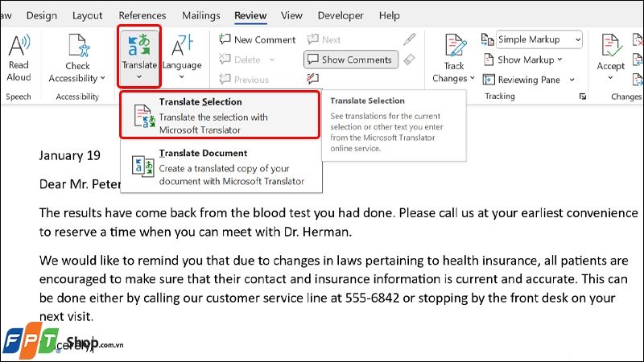This screenshot has width=644, height=362.
Task: Click the Display for Review icon beside Simple Markup
Action: coord(487,39)
